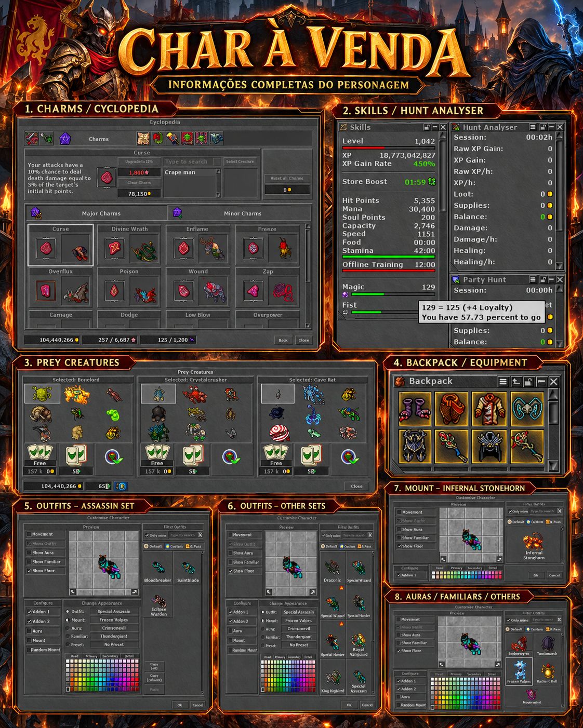This screenshot has height=728, width=583.
Task: Click the orange legs armor in Backpack
Action: [452, 409]
